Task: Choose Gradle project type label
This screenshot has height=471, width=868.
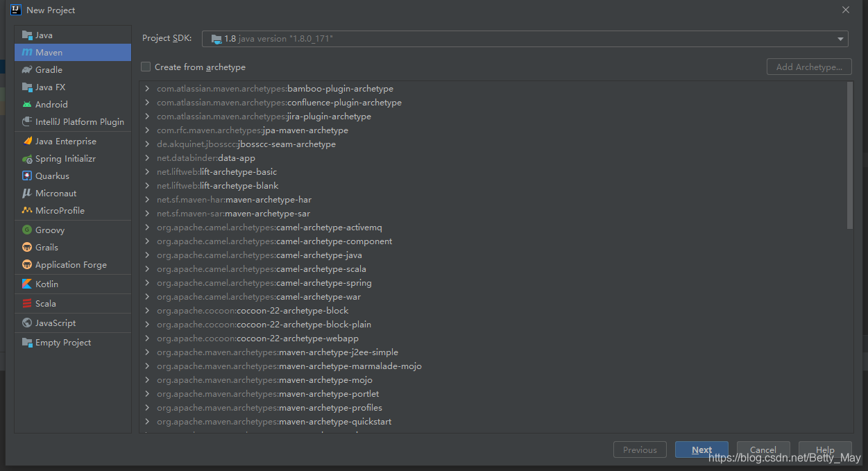Action: (49, 70)
